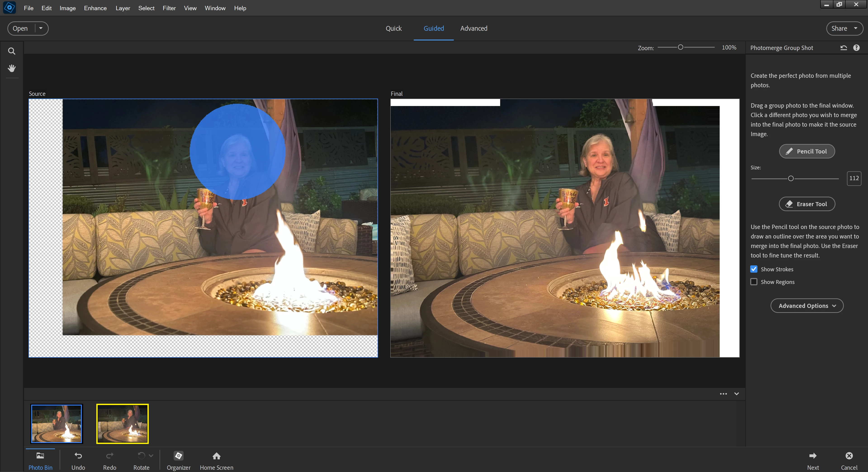Click the reset panel arrow icon
This screenshot has width=868, height=472.
click(x=843, y=48)
